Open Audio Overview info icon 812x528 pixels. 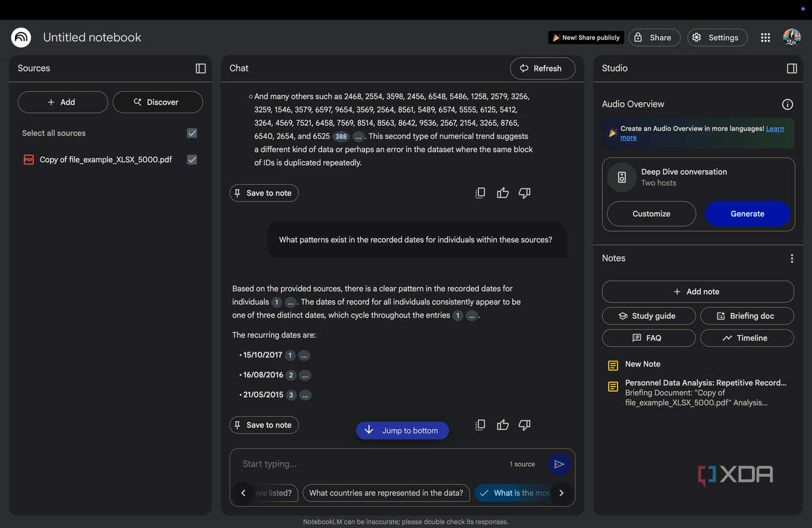pos(788,104)
